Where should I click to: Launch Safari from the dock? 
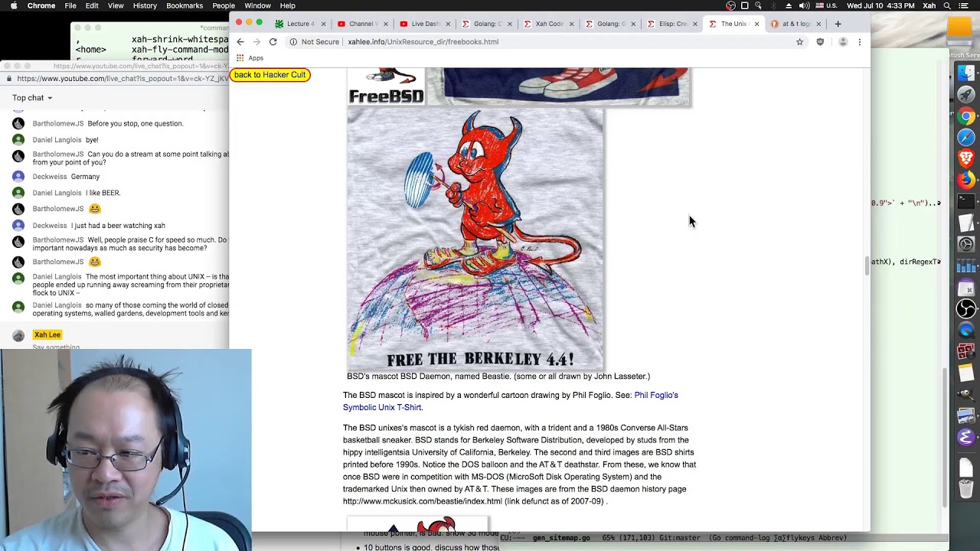[x=966, y=138]
